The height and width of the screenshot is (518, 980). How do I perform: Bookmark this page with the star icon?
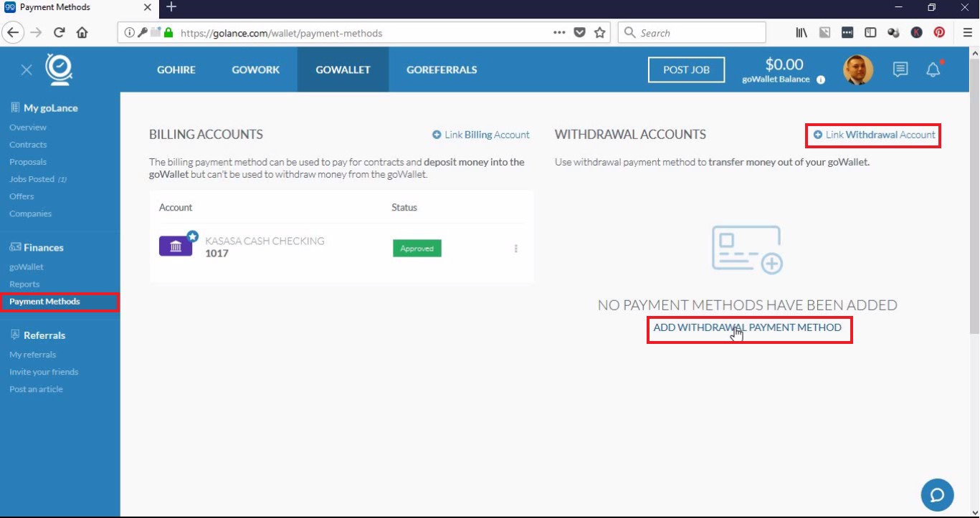[x=600, y=32]
